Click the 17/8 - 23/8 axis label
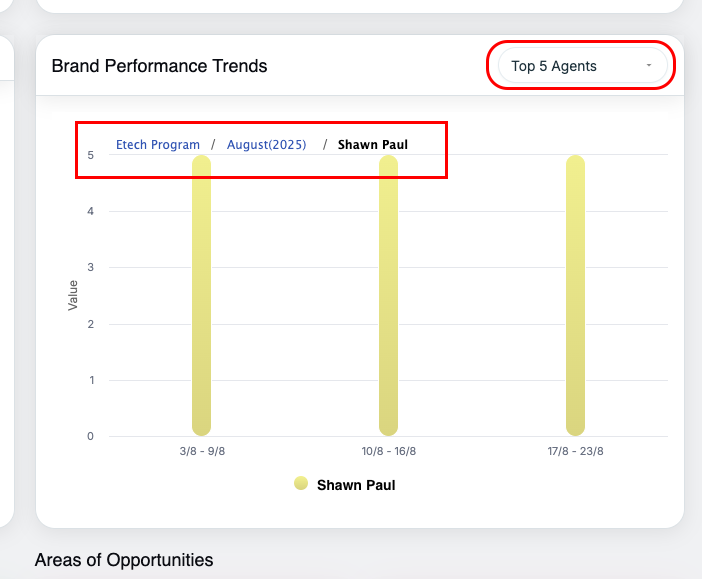The image size is (702, 579). click(575, 451)
